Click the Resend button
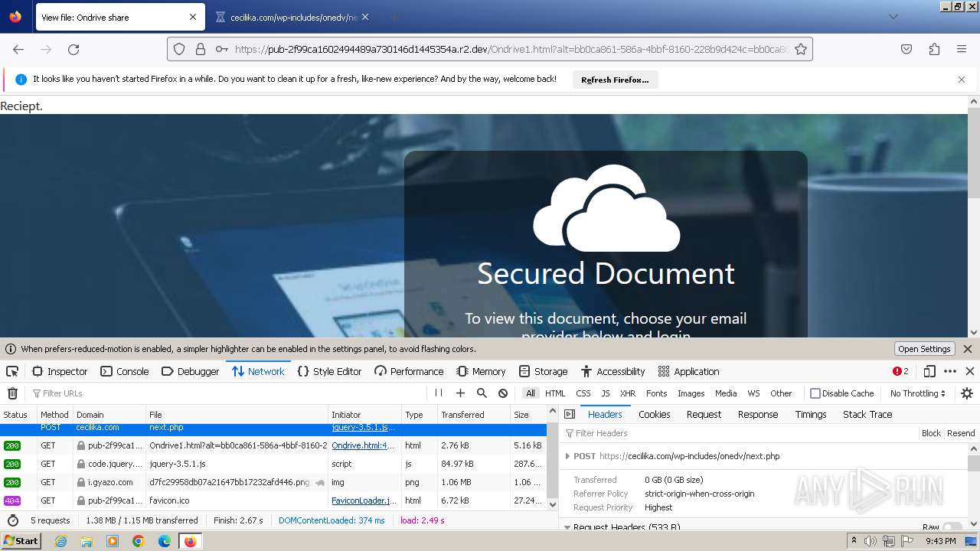980x551 pixels. pos(961,433)
